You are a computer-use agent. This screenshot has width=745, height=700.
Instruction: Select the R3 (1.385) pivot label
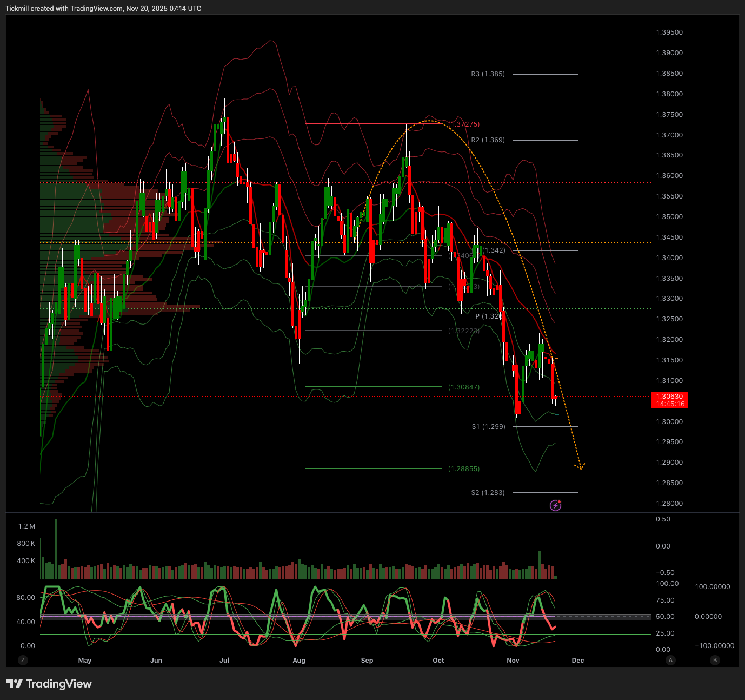point(488,74)
